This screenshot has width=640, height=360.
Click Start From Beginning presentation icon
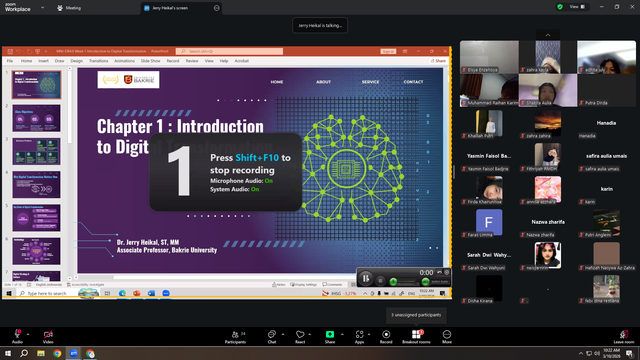coord(38,51)
